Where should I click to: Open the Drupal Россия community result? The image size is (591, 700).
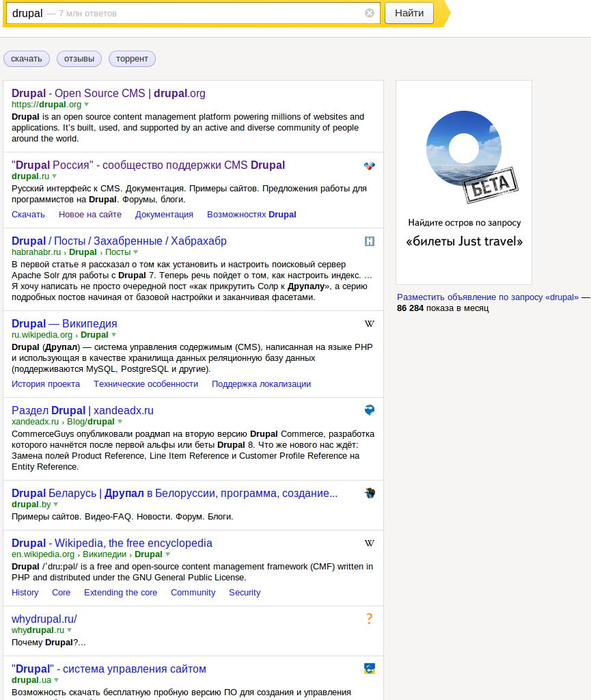coord(148,165)
